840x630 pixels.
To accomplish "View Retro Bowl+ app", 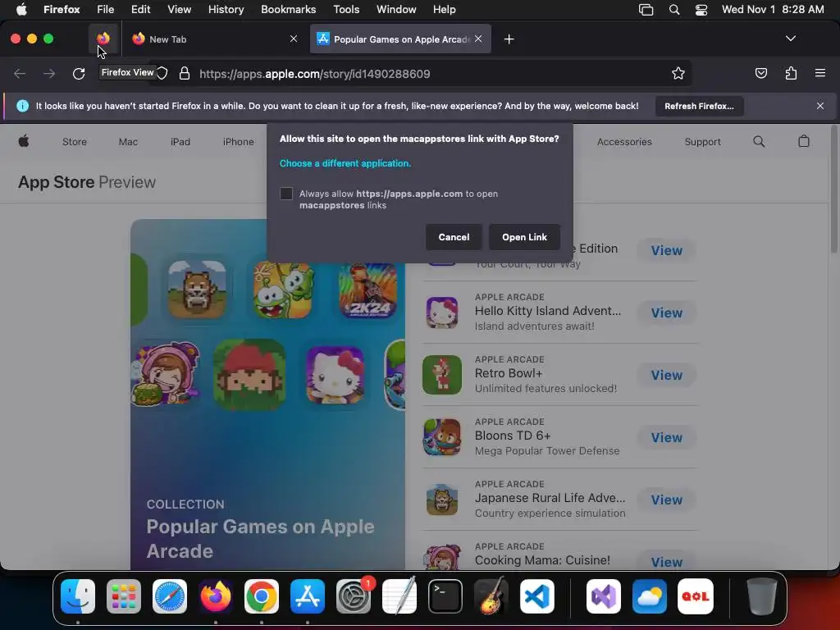I will pyautogui.click(x=666, y=375).
